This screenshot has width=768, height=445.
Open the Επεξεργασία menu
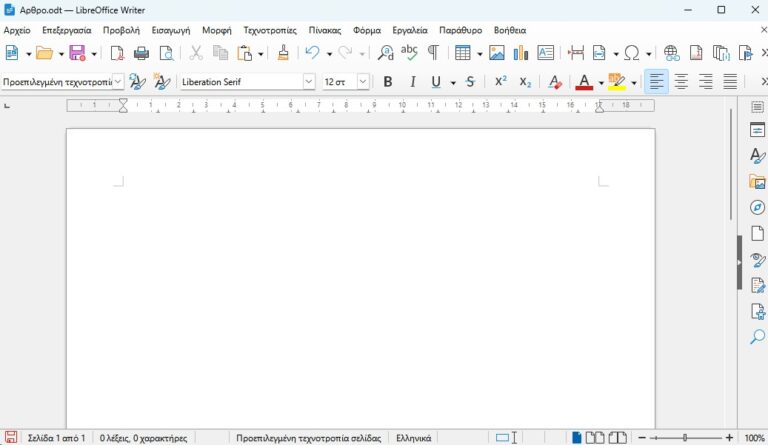pyautogui.click(x=67, y=30)
